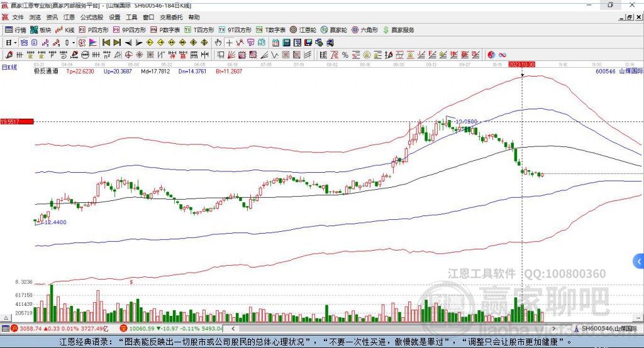Viewport: 644px width, 348px height.
Task: Select the zigzag line tool
Action: coord(274,55)
